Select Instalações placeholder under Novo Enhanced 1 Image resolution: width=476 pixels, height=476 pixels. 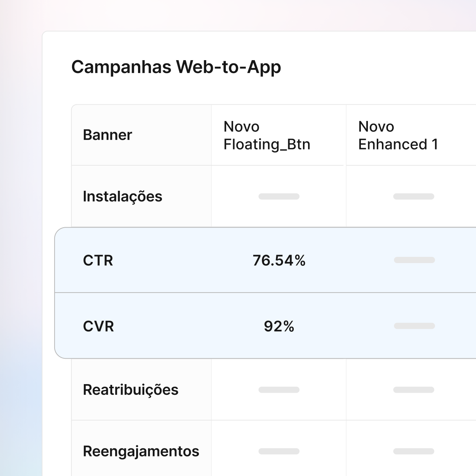[414, 196]
